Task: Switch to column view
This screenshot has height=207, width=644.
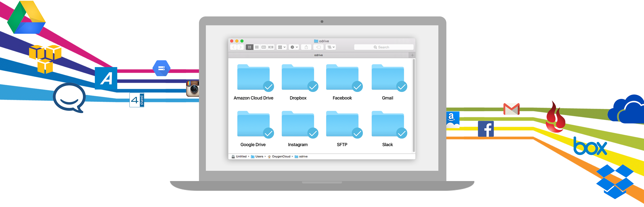Action: tap(264, 47)
